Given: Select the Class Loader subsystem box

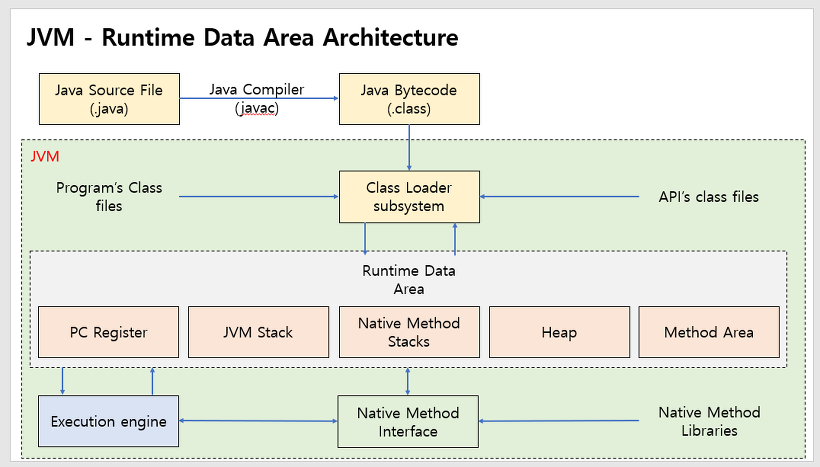Looking at the screenshot, I should (409, 197).
